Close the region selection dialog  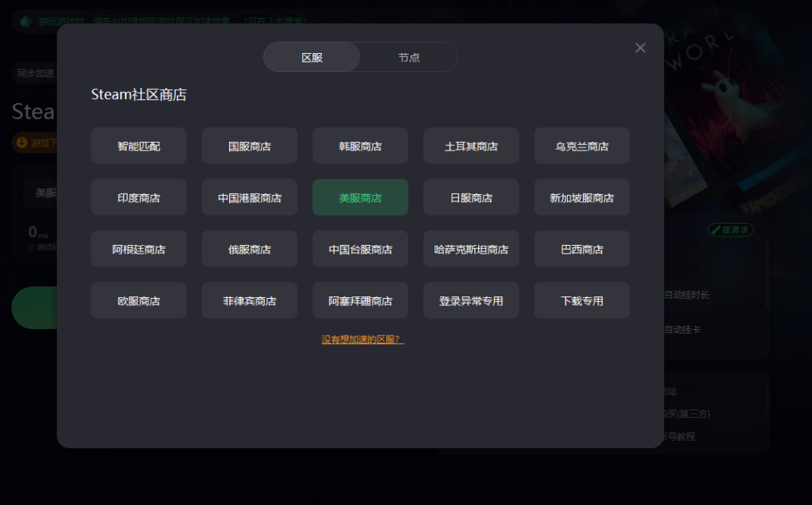coord(640,48)
